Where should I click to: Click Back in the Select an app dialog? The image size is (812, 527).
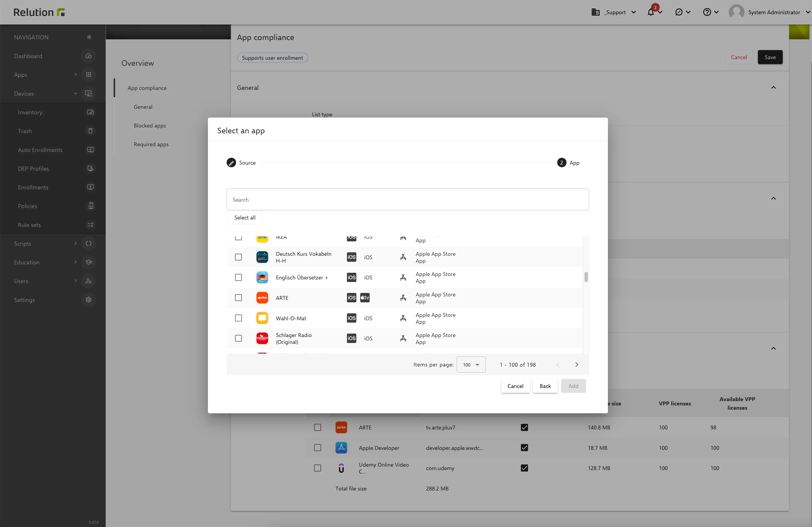pyautogui.click(x=545, y=386)
